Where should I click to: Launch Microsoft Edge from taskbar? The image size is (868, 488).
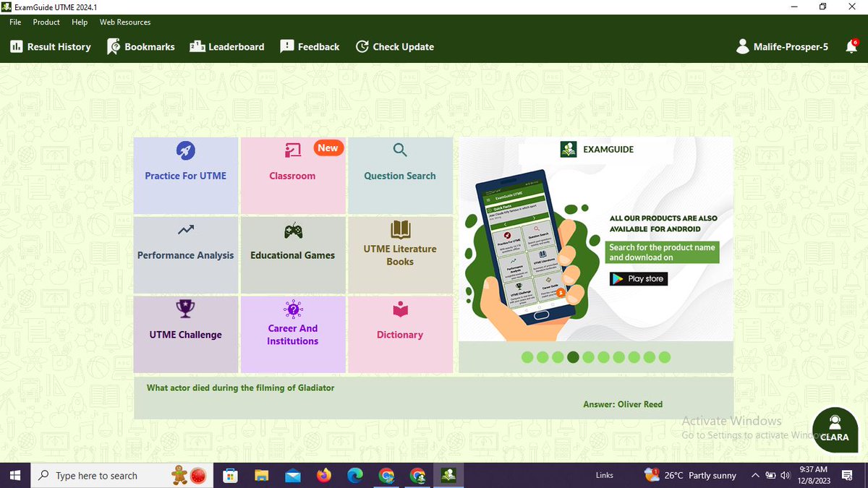click(355, 476)
